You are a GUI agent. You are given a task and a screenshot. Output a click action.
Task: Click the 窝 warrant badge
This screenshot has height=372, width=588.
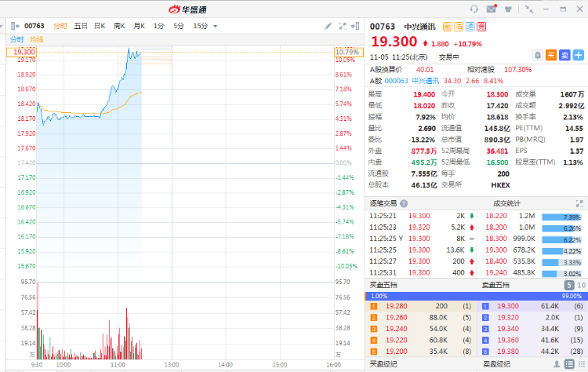481,27
